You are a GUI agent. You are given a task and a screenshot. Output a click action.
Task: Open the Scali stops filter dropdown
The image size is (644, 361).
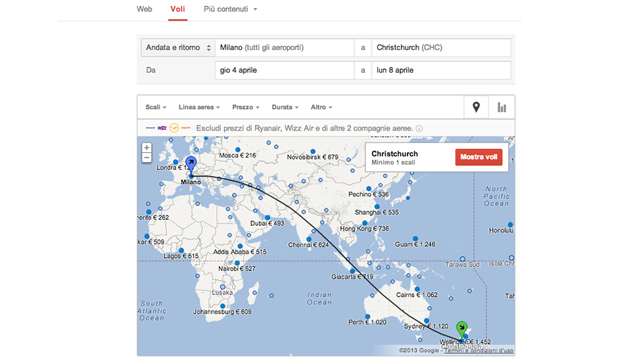(x=156, y=107)
